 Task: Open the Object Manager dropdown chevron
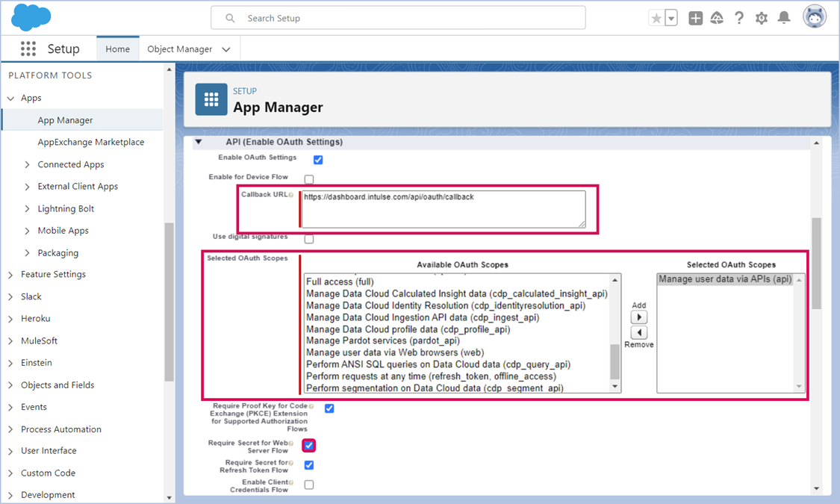[226, 49]
